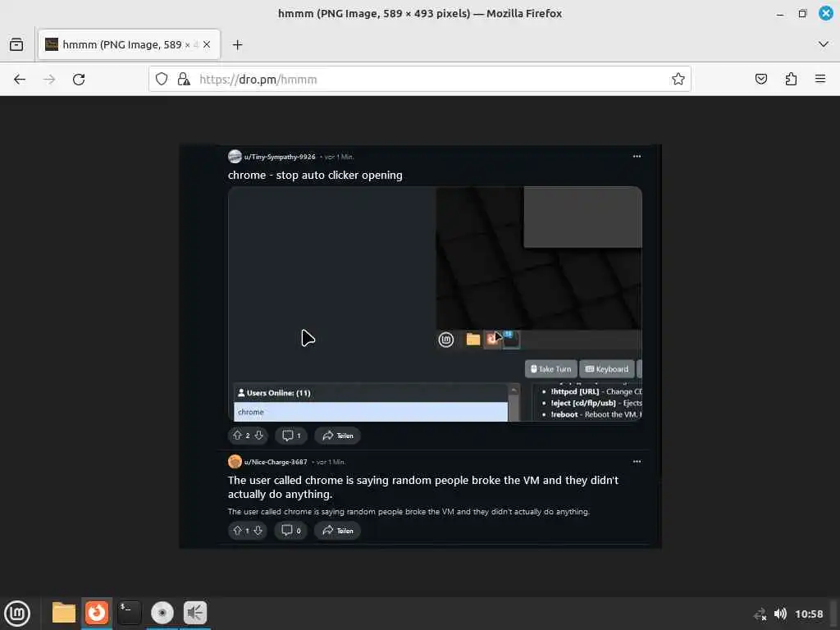
Task: Open the speaker app in the taskbar
Action: [x=195, y=613]
